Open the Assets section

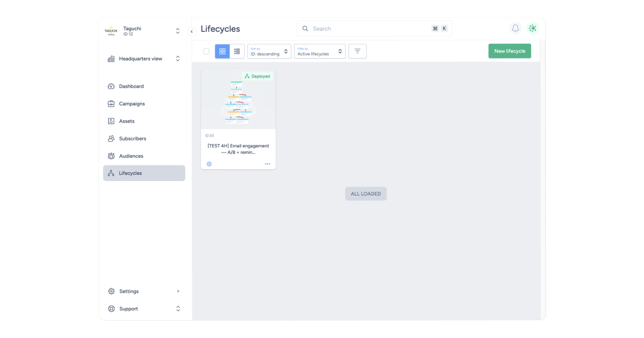pyautogui.click(x=144, y=121)
